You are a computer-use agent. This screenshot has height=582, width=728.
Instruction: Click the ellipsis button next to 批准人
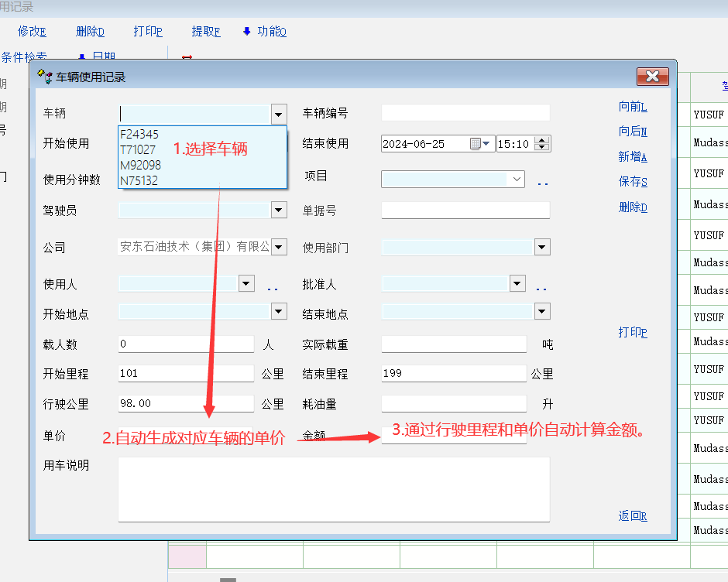tap(542, 288)
